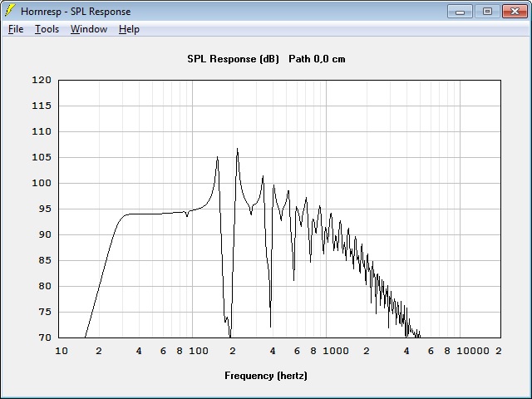Open the Help menu
This screenshot has width=532, height=399.
(x=129, y=29)
